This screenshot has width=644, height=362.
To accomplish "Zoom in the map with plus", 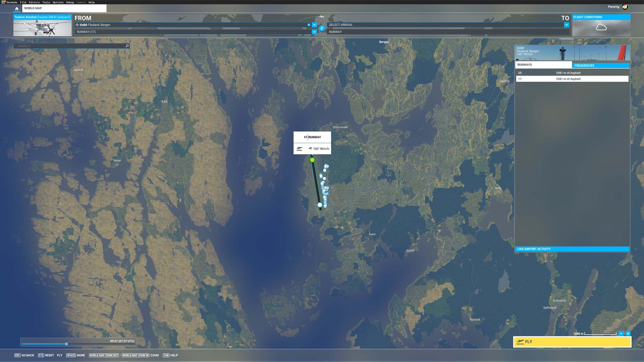I will pyautogui.click(x=628, y=334).
